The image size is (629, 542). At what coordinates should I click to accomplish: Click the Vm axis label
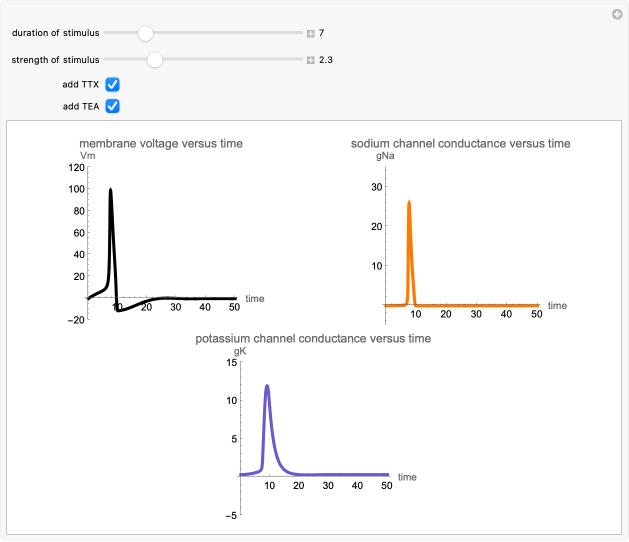[x=86, y=156]
